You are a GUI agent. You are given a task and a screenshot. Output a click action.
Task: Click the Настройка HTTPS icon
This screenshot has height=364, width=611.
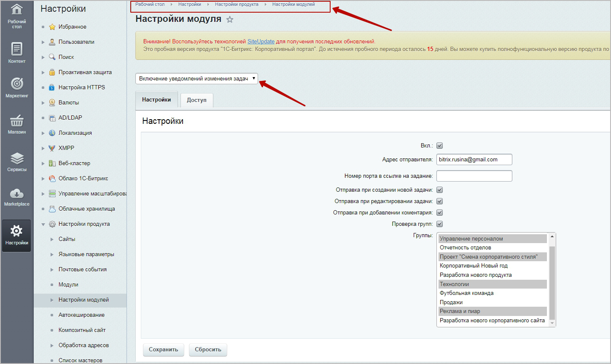[52, 87]
